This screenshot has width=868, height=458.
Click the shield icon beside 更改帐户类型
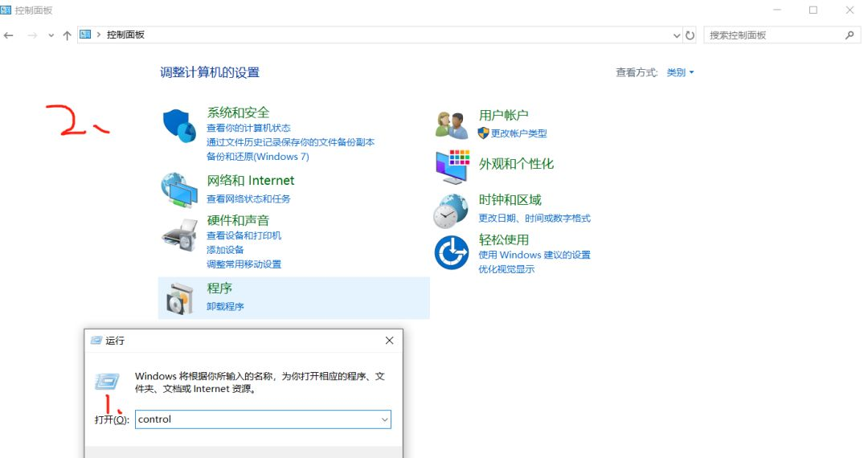pyautogui.click(x=483, y=133)
